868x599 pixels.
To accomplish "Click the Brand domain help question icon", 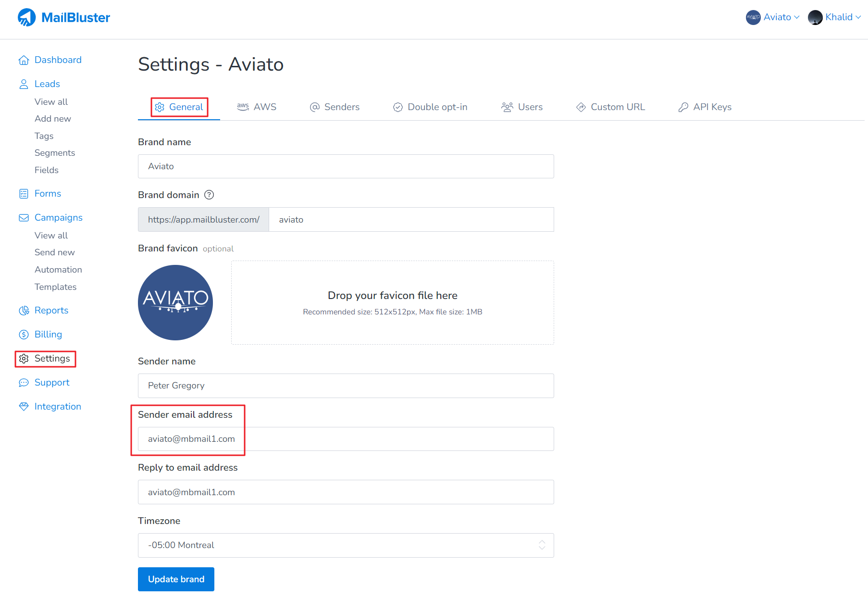I will click(209, 195).
